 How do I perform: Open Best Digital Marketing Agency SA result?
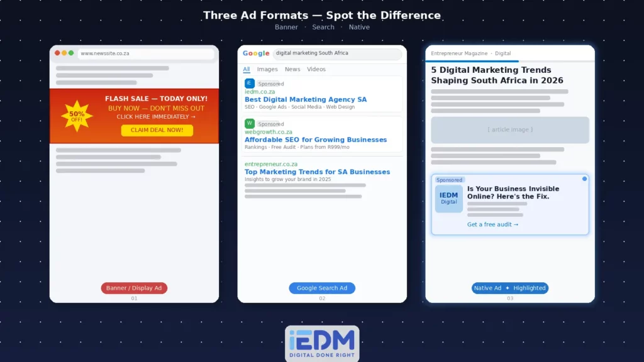click(x=306, y=99)
